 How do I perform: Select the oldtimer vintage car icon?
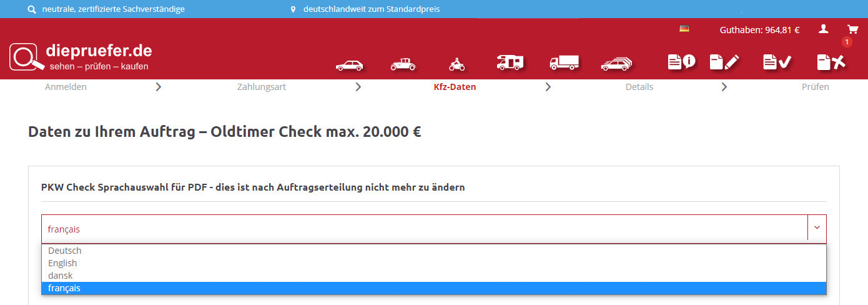click(x=403, y=64)
